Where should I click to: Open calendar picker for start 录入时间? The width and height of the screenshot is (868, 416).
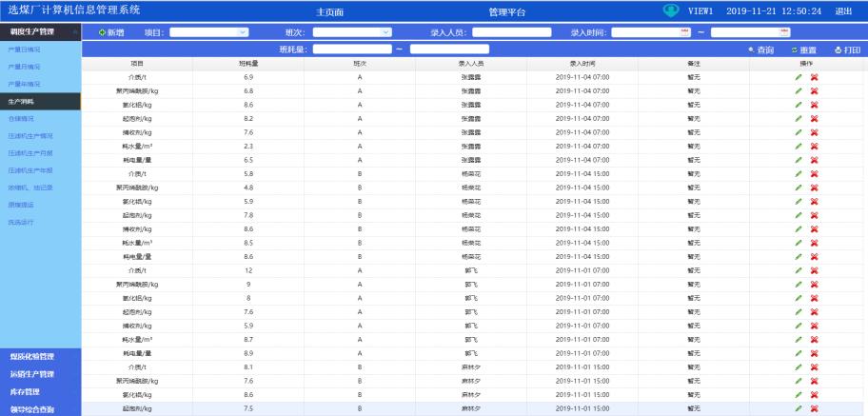click(684, 32)
